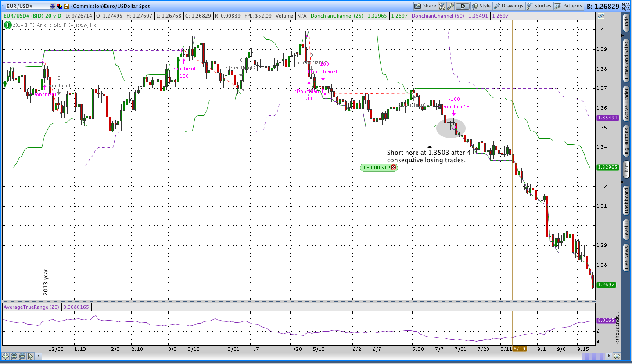
Task: Click the 'Short here at 1.3503' annotation text
Action: pos(428,156)
